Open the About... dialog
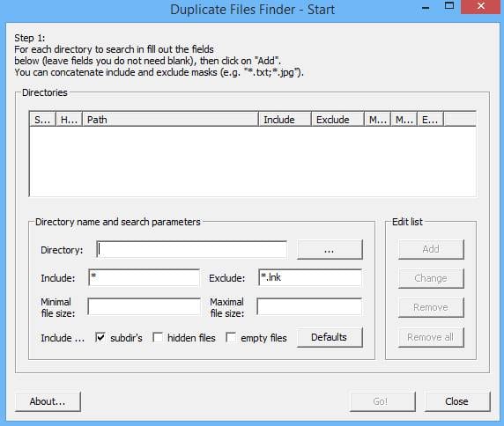Image resolution: width=504 pixels, height=426 pixels. click(48, 401)
